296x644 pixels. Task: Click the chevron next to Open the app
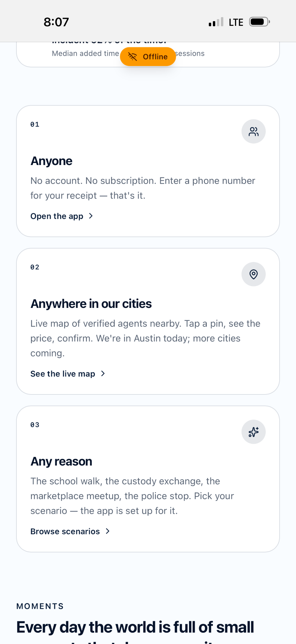point(91,216)
